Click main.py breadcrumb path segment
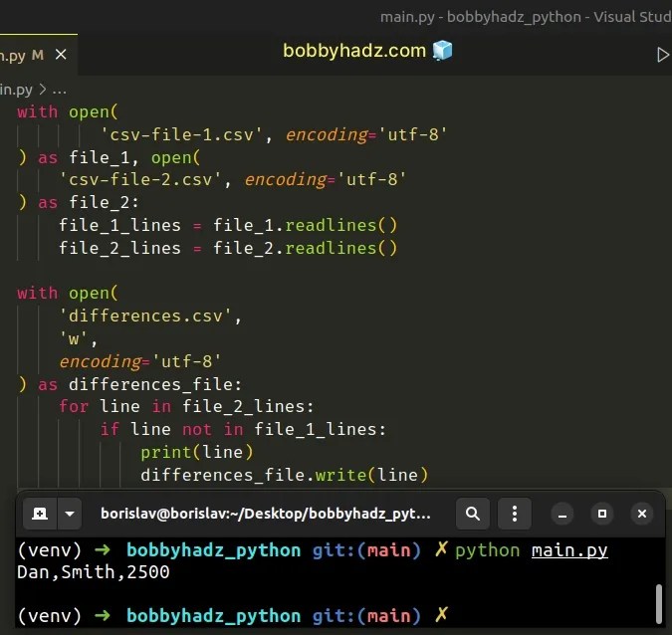Viewport: 672px width, 635px height. 16,90
